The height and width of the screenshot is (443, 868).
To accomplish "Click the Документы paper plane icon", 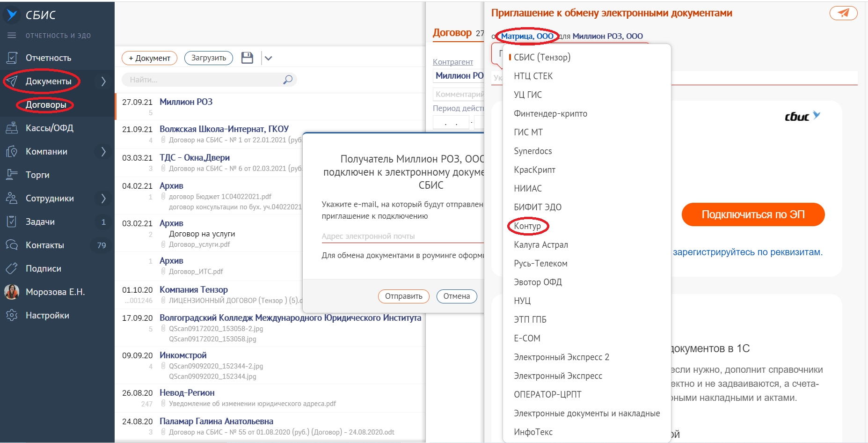I will pos(12,81).
